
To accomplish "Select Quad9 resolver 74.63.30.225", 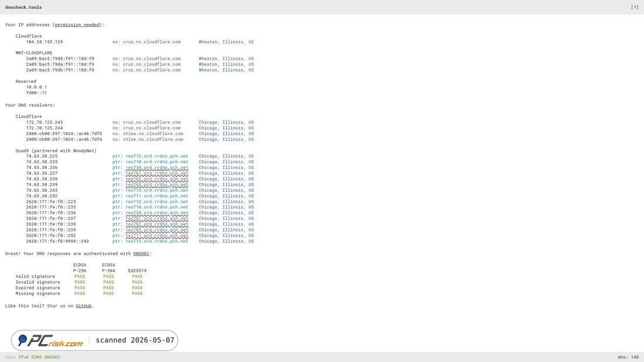I will [42, 156].
